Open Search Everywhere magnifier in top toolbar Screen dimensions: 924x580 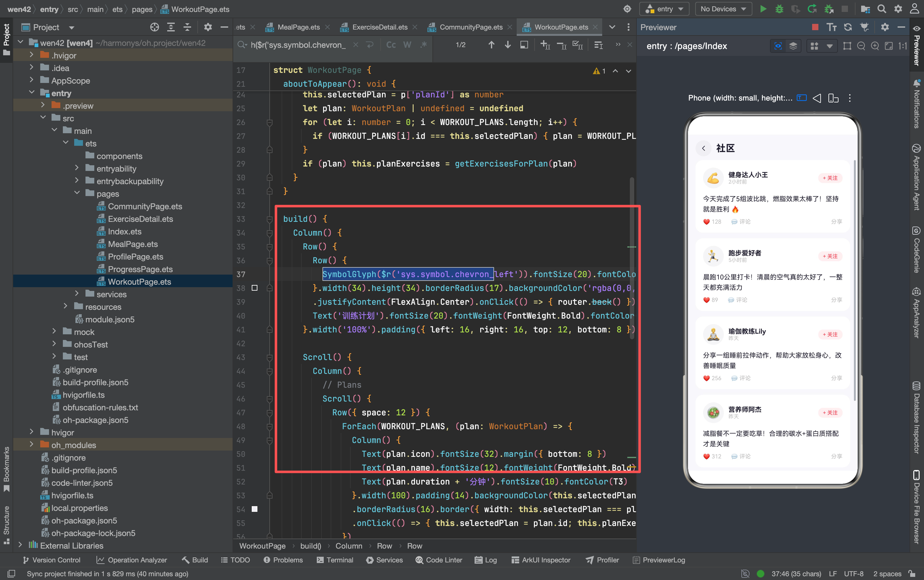tap(882, 9)
